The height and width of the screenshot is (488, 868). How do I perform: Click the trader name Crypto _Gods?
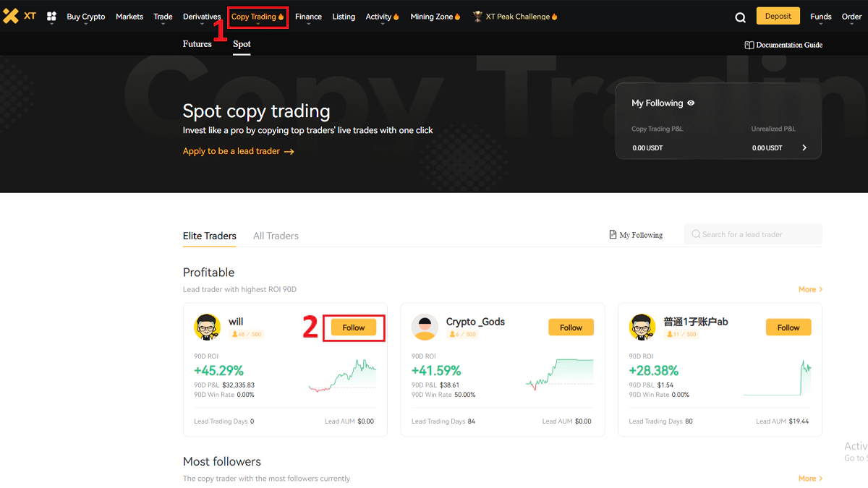(475, 321)
